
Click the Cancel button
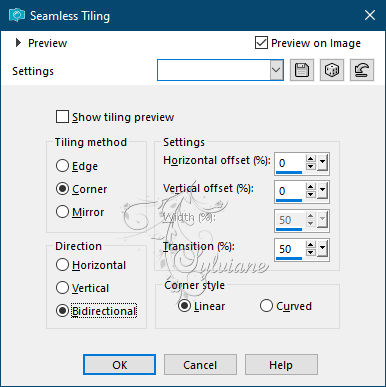200,365
